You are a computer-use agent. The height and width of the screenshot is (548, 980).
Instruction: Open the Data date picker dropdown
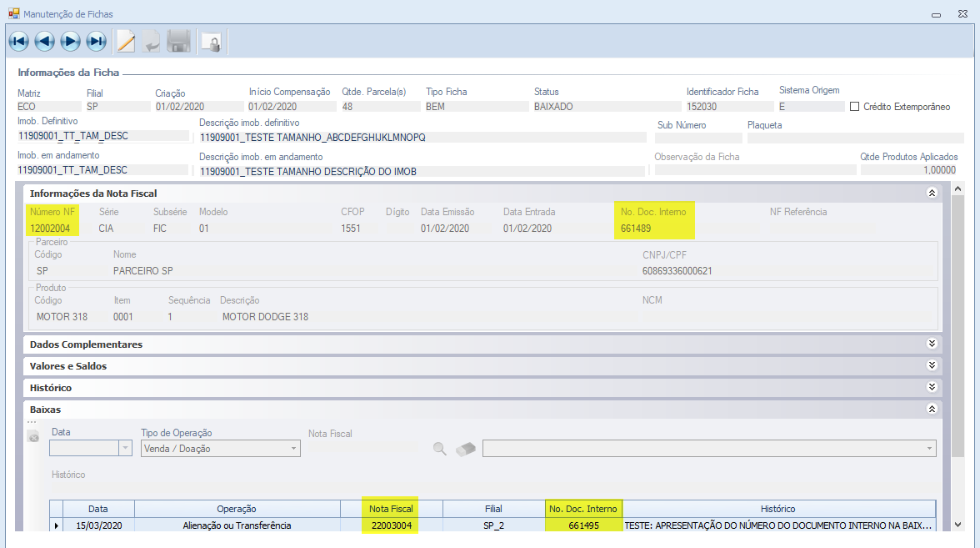126,449
